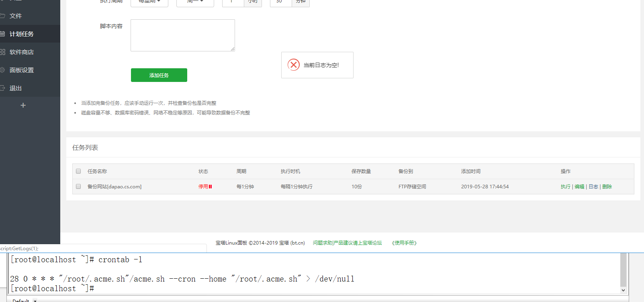Viewport: 644px width, 302px height.
Task: Click the 10份 save count cell
Action: click(x=357, y=187)
